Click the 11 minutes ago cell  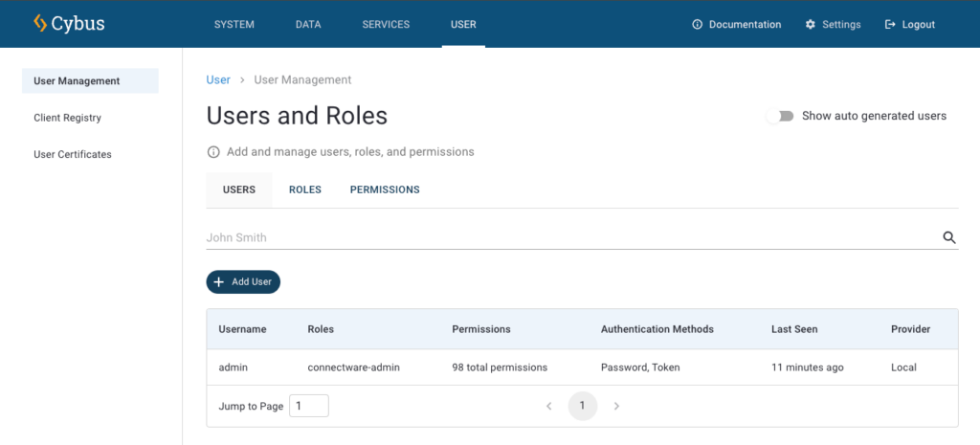[x=808, y=367]
